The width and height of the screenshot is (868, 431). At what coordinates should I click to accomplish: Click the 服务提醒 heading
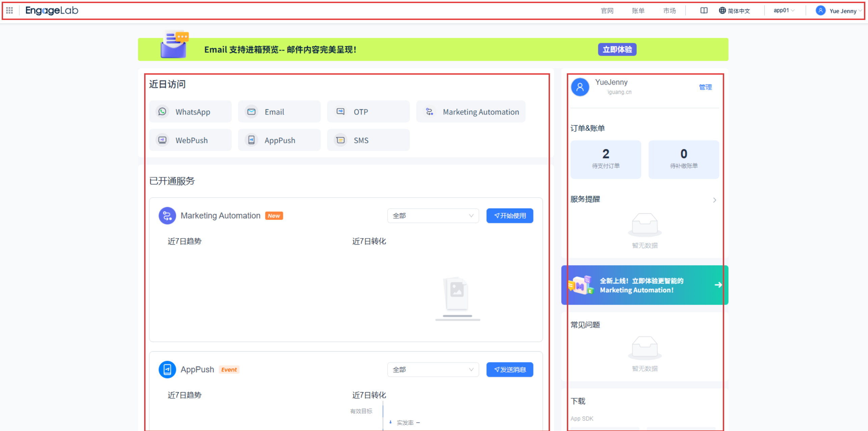[x=585, y=199]
